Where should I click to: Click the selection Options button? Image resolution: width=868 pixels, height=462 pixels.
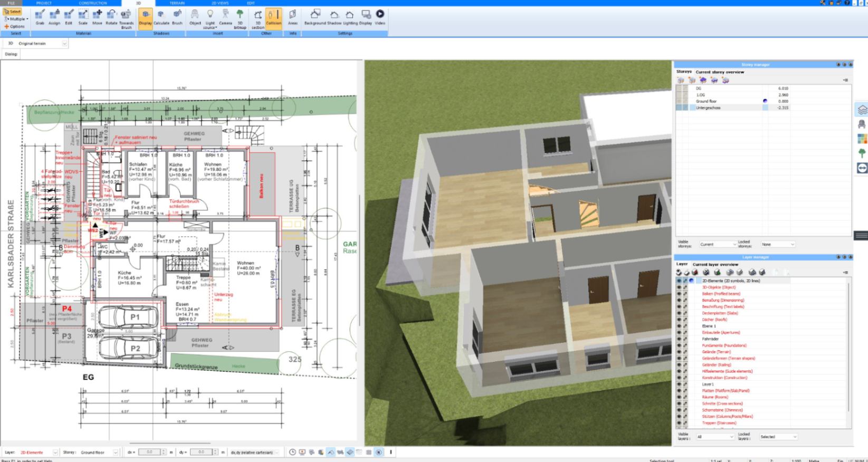15,26
